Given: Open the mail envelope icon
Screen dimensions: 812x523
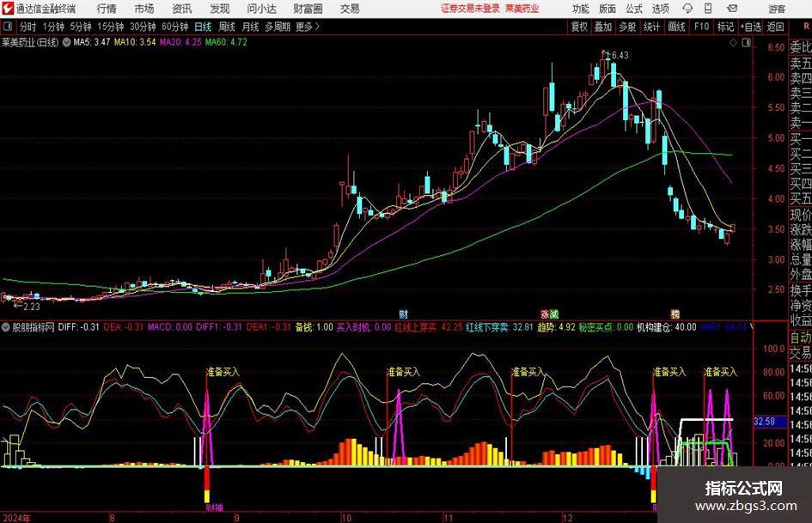Looking at the screenshot, I should coord(732,9).
